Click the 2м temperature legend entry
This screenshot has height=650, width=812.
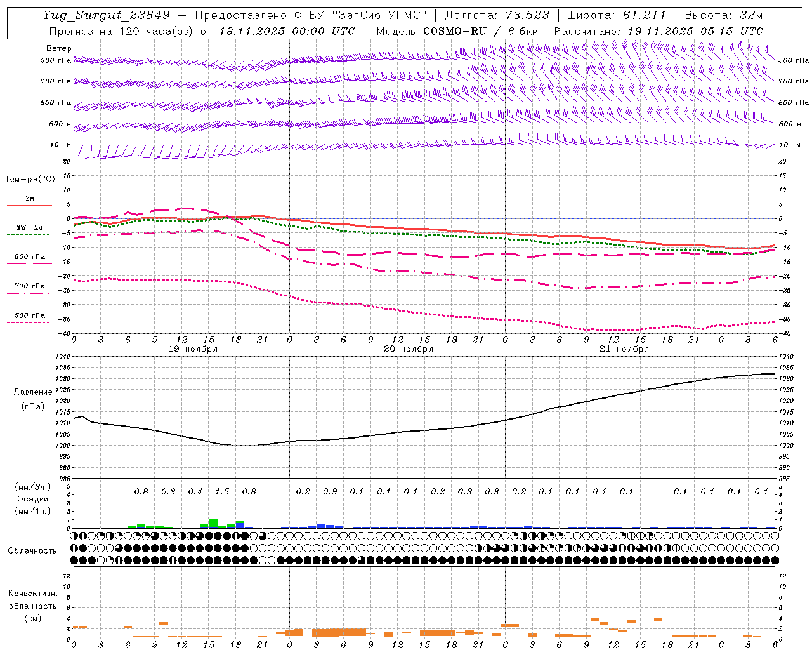click(x=29, y=199)
